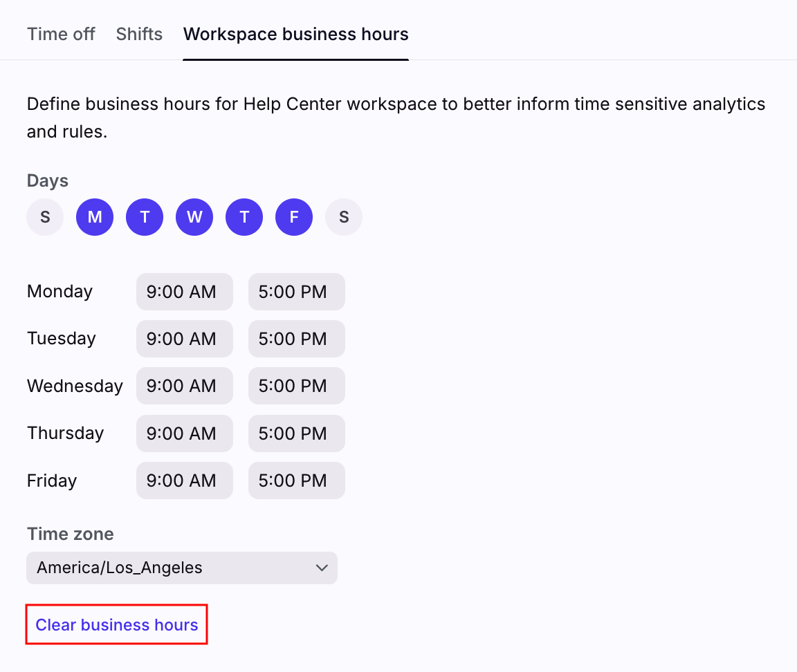Viewport: 797px width, 672px height.
Task: Edit Friday's 5:00 PM end time
Action: tap(296, 480)
